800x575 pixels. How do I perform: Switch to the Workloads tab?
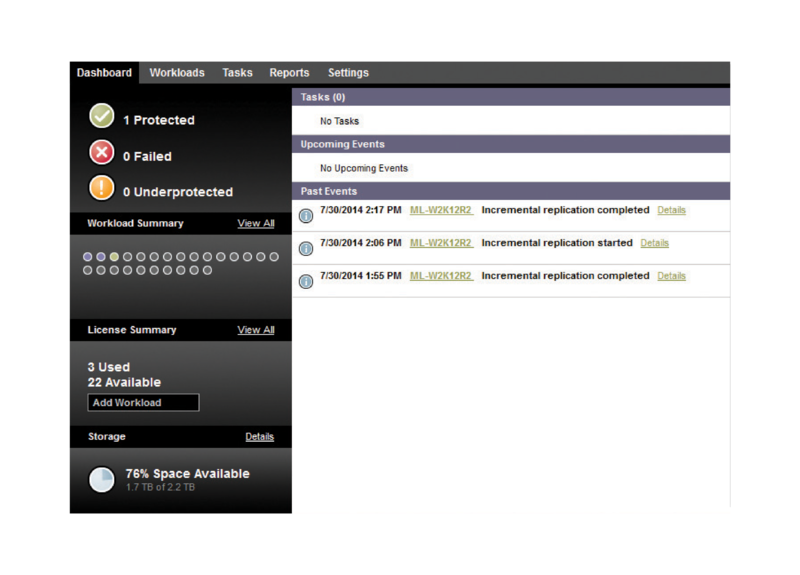(x=177, y=72)
